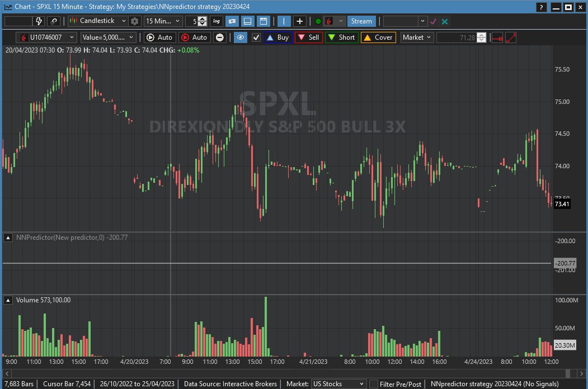Click the pink checkmark apply icon
The height and width of the screenshot is (389, 588).
point(433,21)
